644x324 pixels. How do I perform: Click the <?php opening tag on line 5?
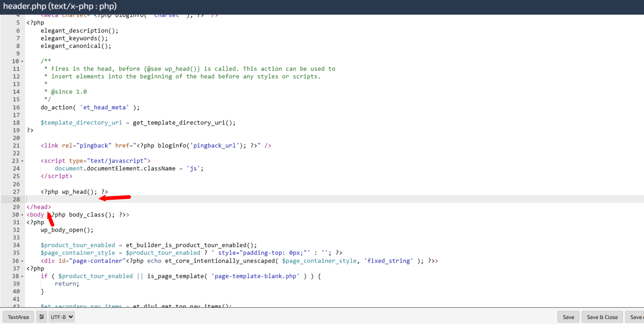point(35,23)
